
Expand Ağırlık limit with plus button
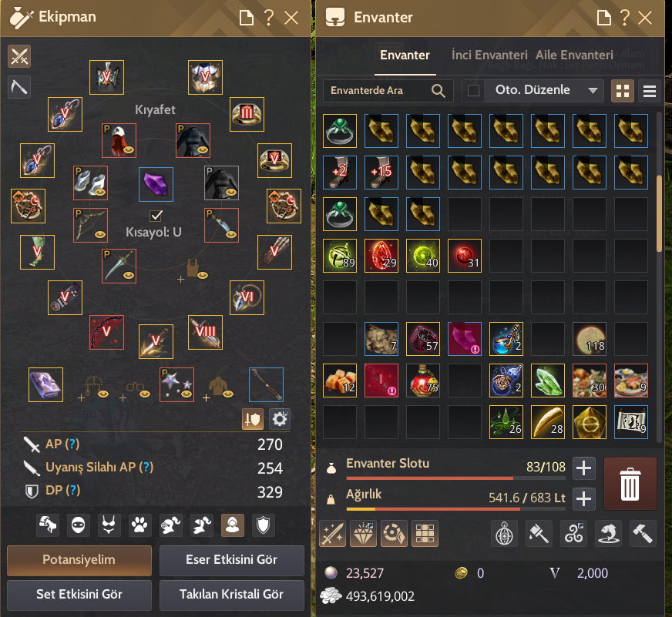(x=583, y=498)
